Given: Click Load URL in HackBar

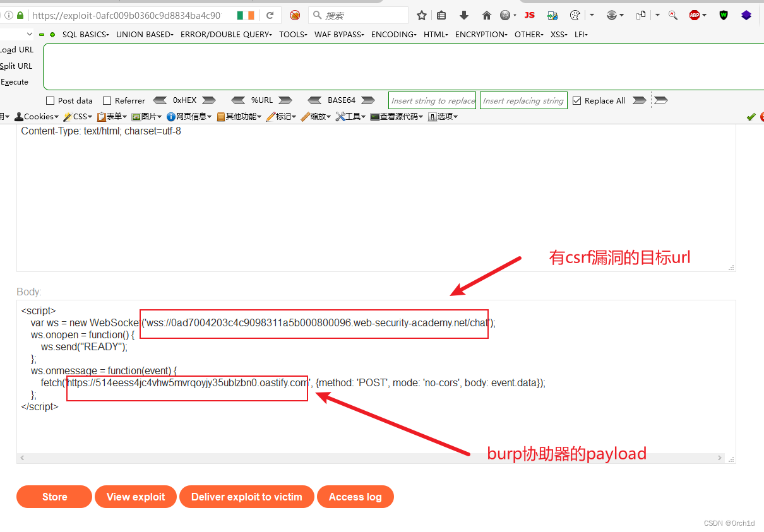Looking at the screenshot, I should pyautogui.click(x=17, y=50).
